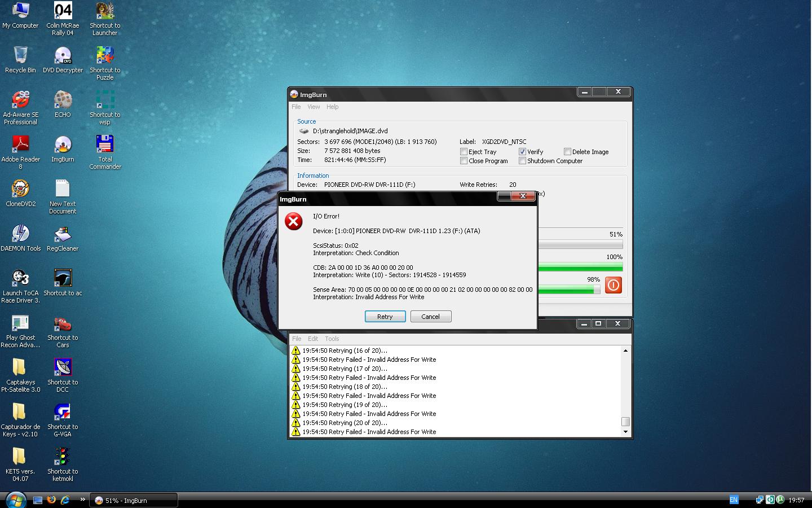This screenshot has width=812, height=508.
Task: Open New Text Document file
Action: point(63,197)
